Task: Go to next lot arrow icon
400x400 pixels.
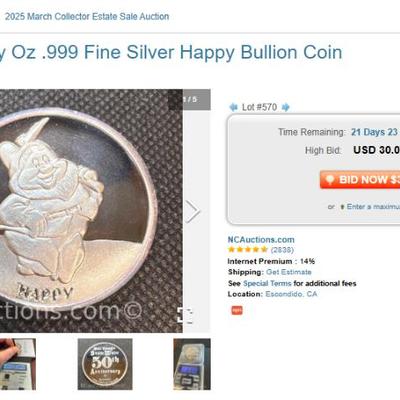Action: coord(286,107)
